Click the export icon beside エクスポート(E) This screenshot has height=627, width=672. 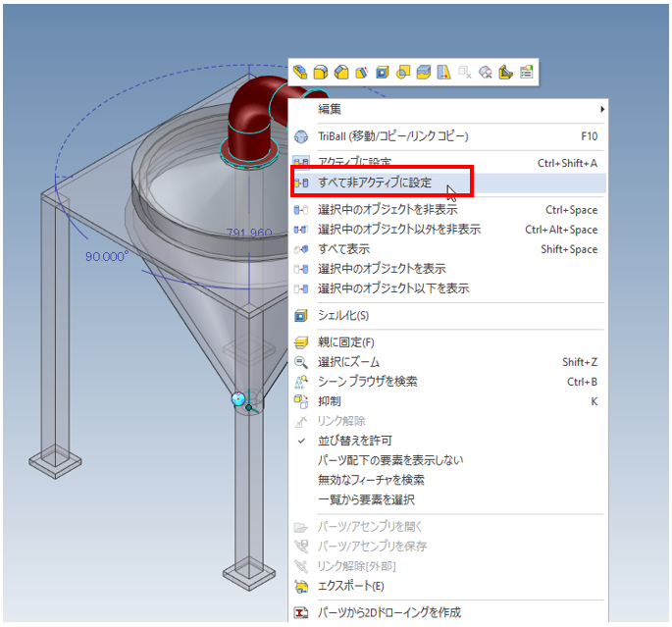pos(301,587)
